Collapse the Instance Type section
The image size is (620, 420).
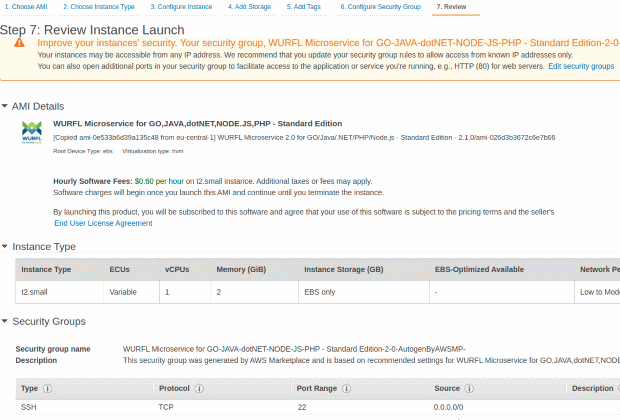(x=5, y=246)
